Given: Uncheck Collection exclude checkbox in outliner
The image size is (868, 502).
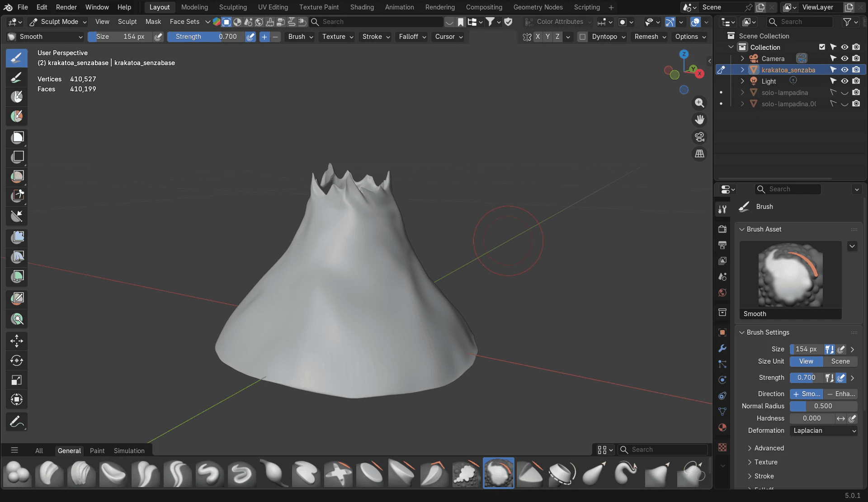Looking at the screenshot, I should [822, 47].
